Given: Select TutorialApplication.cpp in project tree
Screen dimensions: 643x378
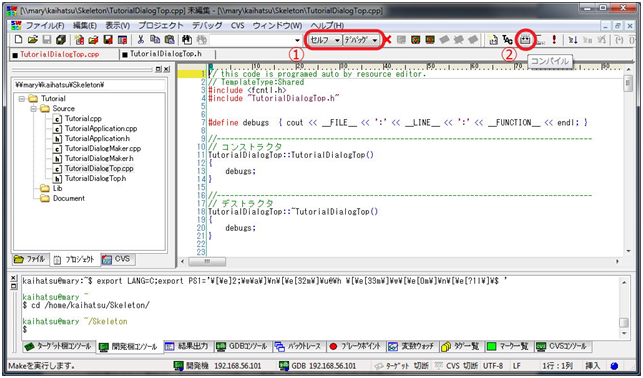Looking at the screenshot, I should click(101, 129).
